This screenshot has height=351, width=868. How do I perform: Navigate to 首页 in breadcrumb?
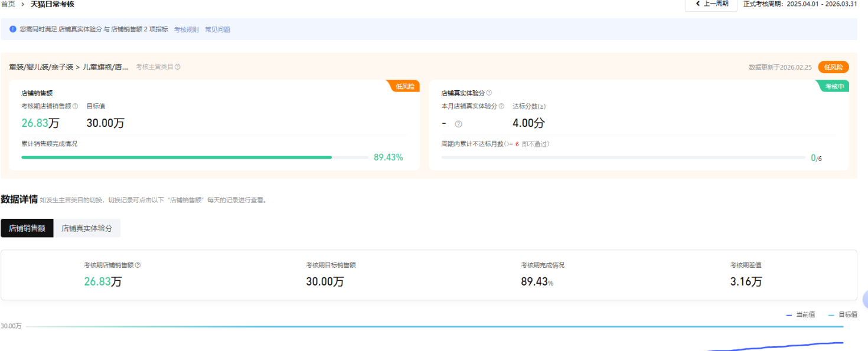click(8, 4)
